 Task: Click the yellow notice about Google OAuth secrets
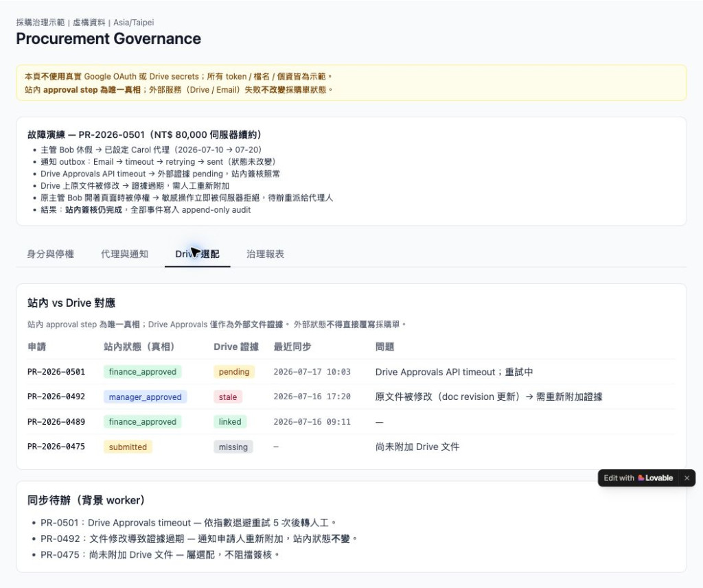(351, 83)
